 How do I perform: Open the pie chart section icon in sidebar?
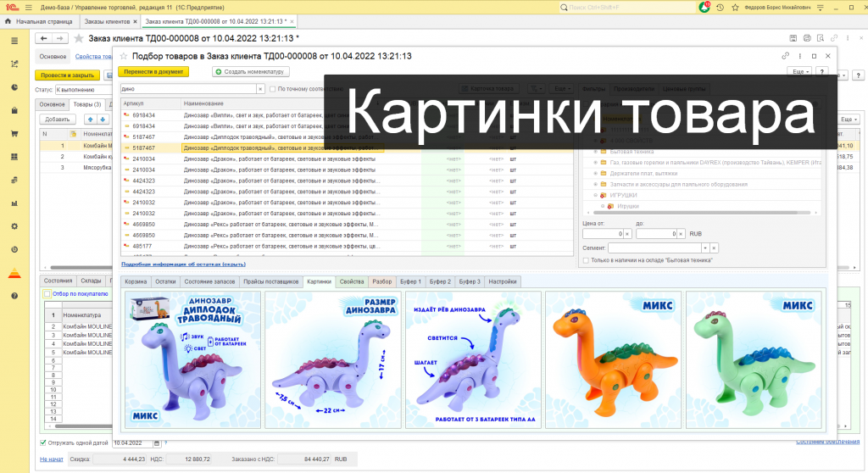[14, 87]
